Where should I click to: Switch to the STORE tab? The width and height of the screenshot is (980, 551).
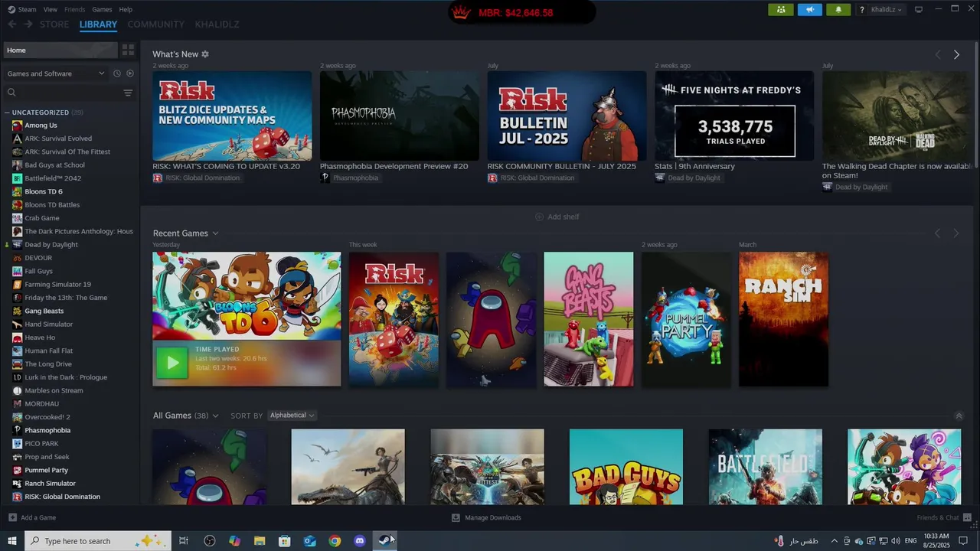54,24
